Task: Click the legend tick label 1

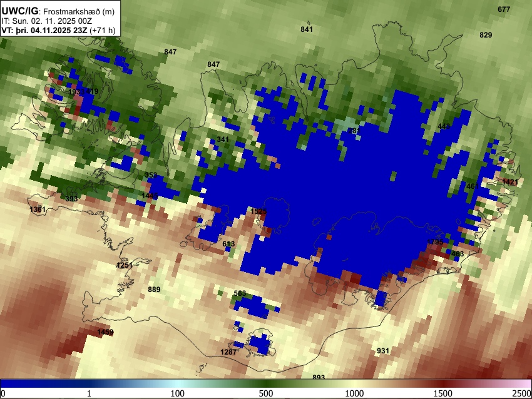Action: (89, 393)
